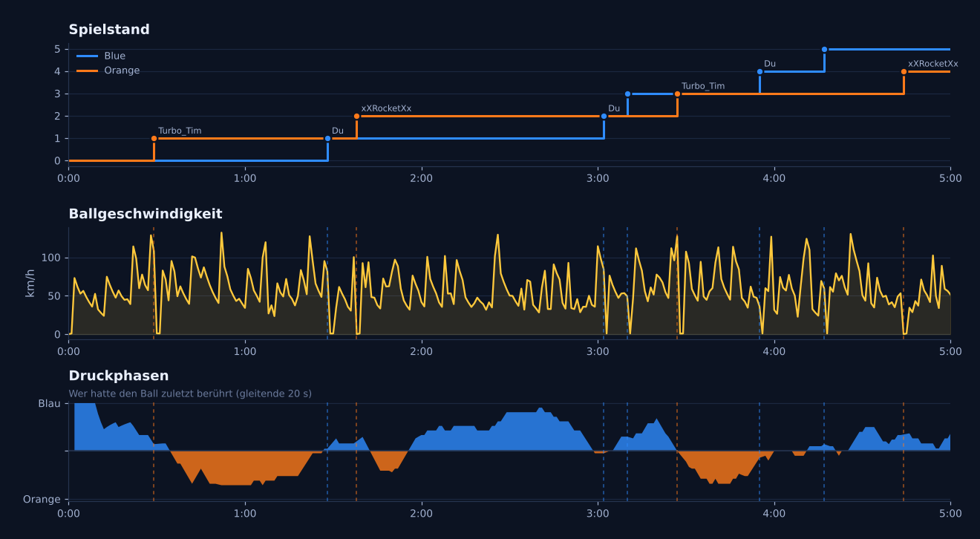
Task: Click Du's blue goal dot at score 4
Action: coord(759,72)
